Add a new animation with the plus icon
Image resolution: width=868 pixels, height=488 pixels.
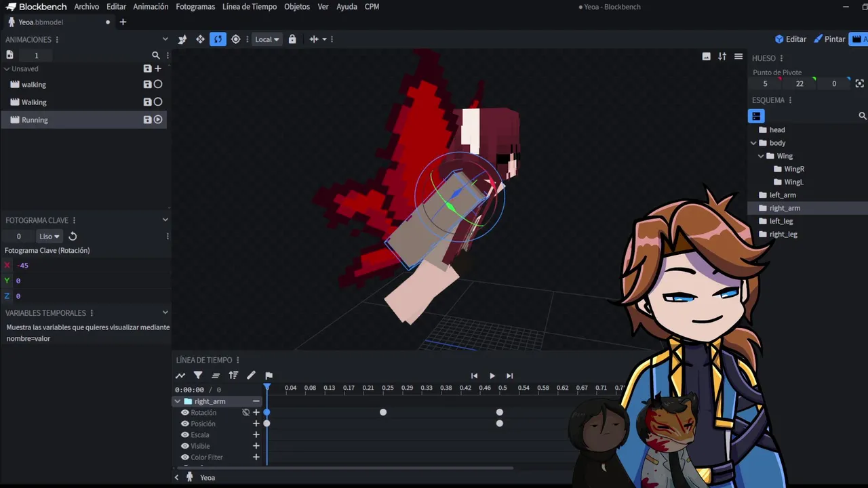click(x=158, y=68)
